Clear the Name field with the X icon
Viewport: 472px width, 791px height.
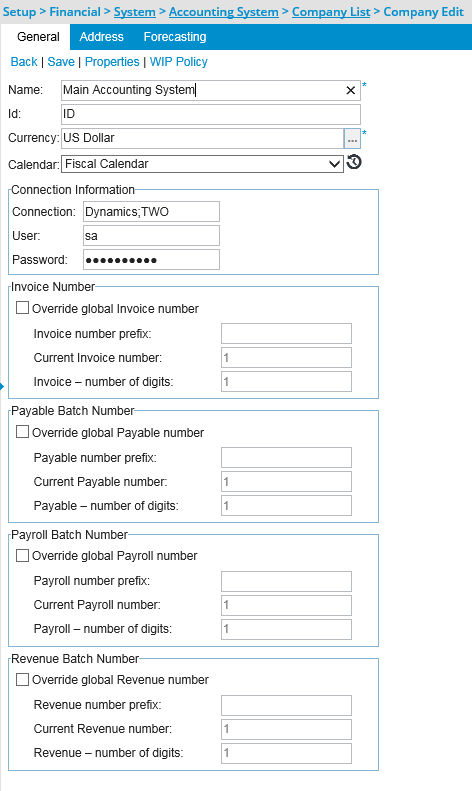pos(350,90)
